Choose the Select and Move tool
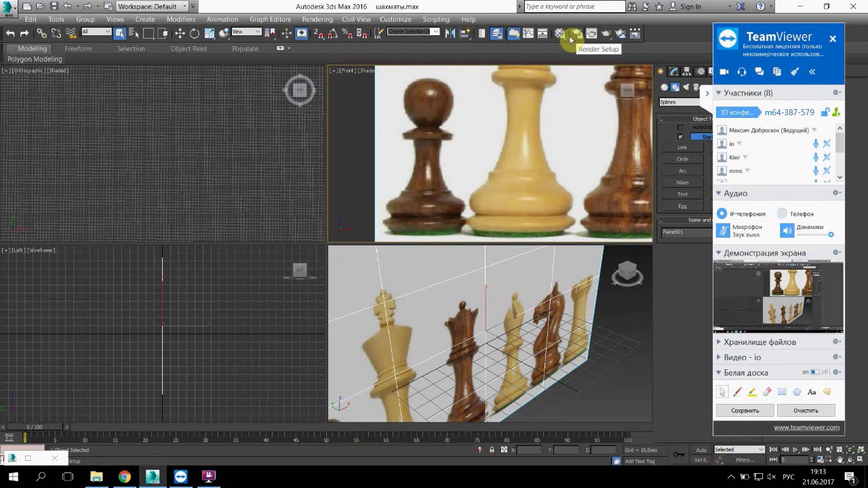 [180, 33]
